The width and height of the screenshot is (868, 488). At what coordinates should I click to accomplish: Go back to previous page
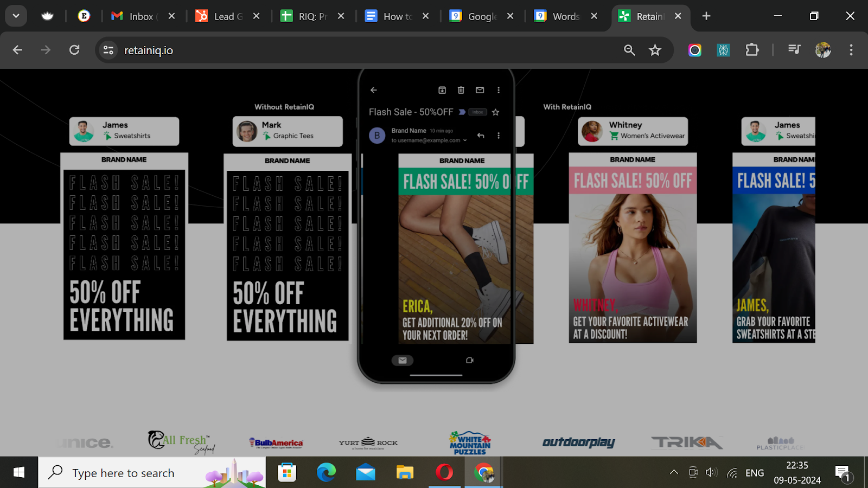[x=17, y=50]
